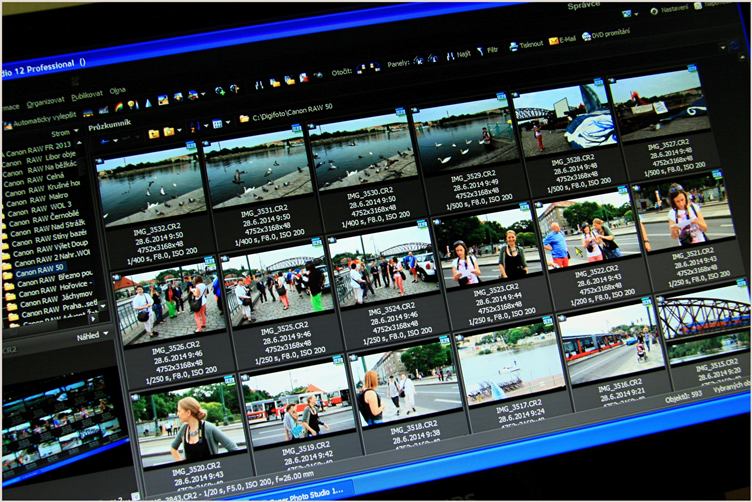Rotate right using second Otočit icon
The width and height of the screenshot is (752, 502).
coord(375,67)
